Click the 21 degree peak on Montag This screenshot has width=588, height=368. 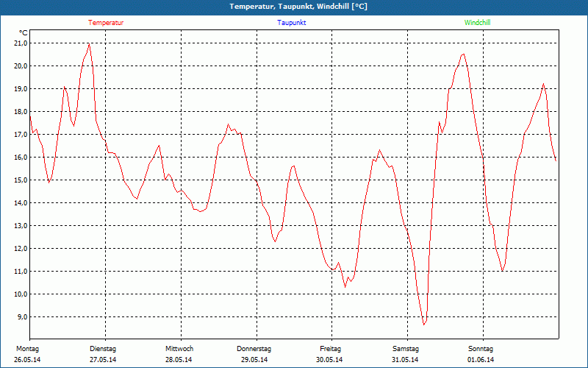point(89,43)
